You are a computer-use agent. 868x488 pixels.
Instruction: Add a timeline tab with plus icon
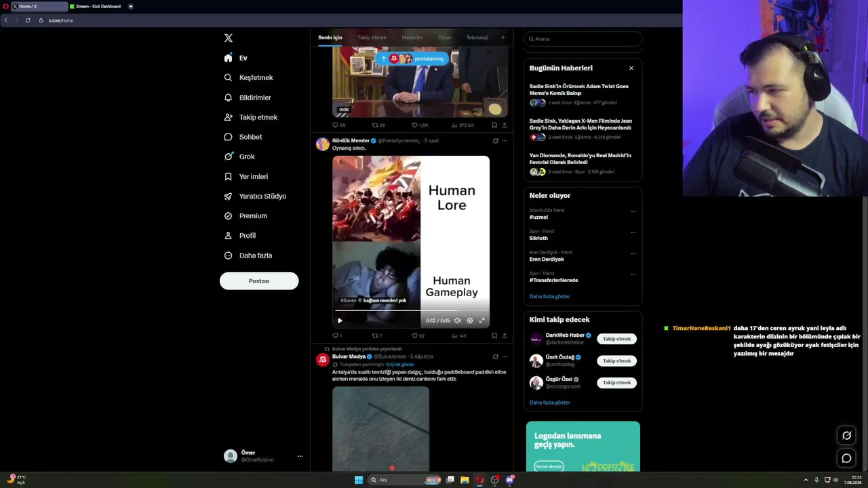pyautogui.click(x=502, y=37)
